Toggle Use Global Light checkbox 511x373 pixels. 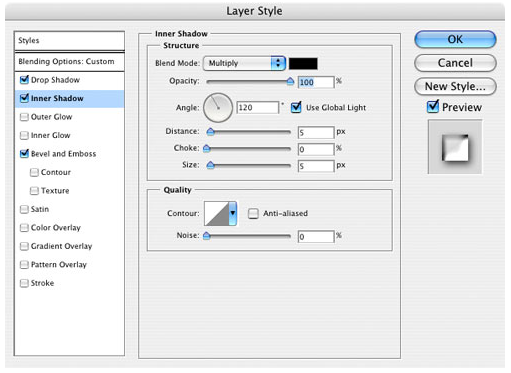point(296,107)
